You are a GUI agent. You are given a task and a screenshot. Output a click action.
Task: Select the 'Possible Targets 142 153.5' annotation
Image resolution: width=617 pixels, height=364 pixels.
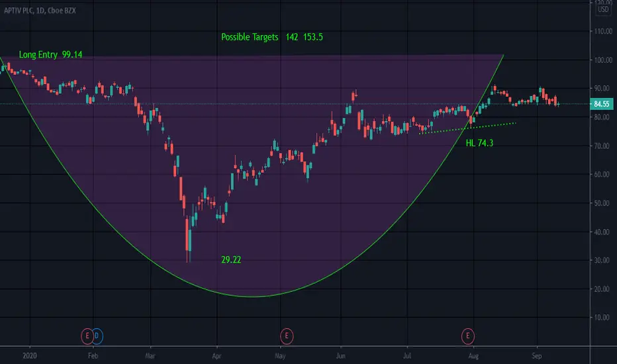coord(272,37)
